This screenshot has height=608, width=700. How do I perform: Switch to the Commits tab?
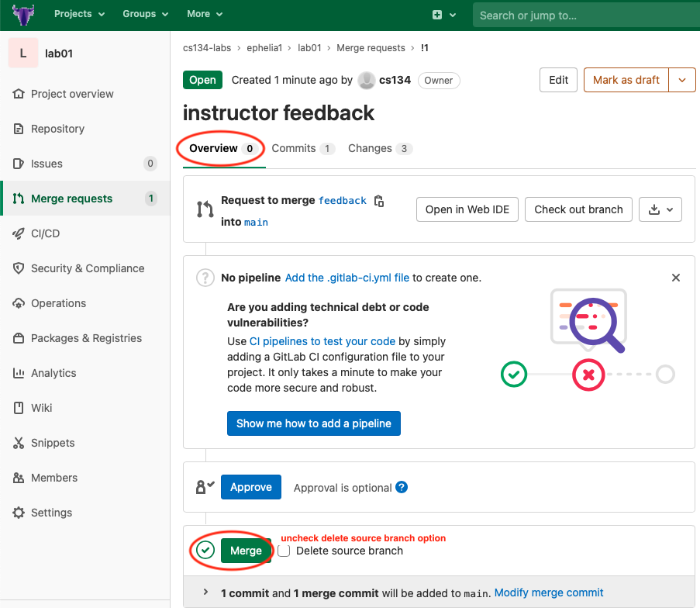click(x=303, y=148)
